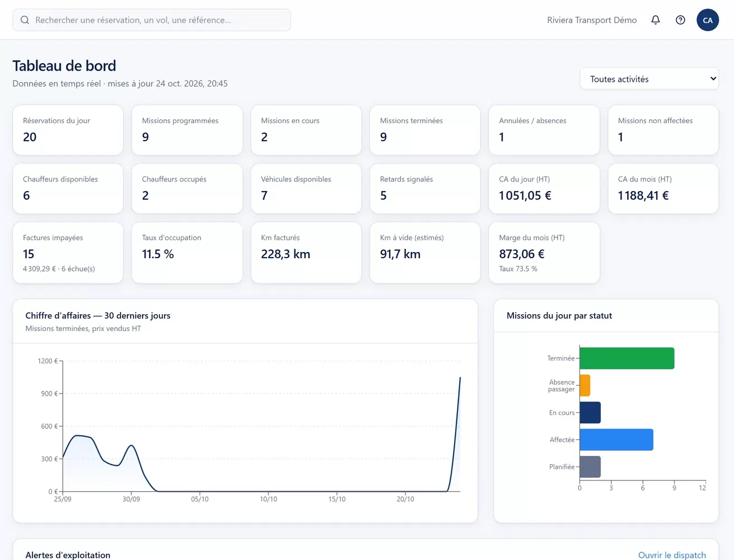Click the Chiffre d'affaires — 30 derniers jours title
This screenshot has width=734, height=560.
[98, 316]
